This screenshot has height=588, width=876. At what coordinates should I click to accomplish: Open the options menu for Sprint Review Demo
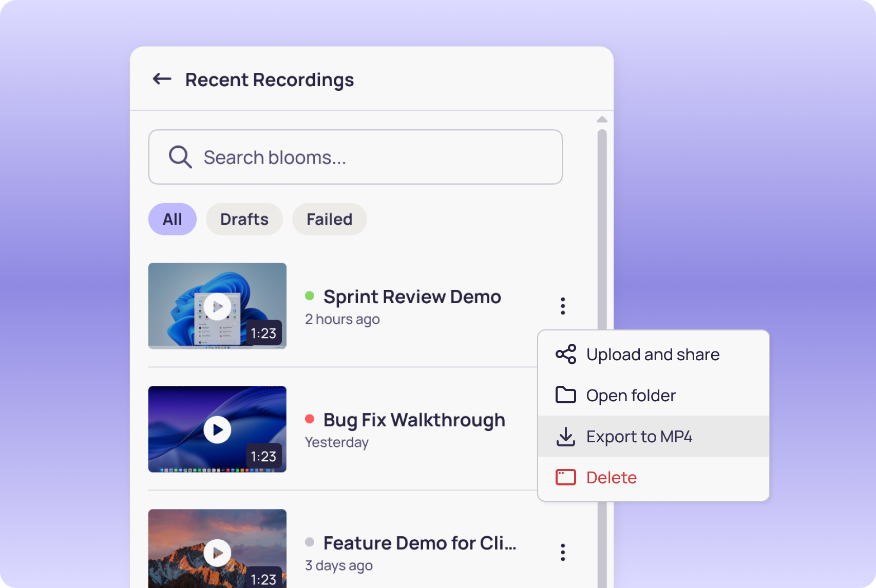(563, 306)
